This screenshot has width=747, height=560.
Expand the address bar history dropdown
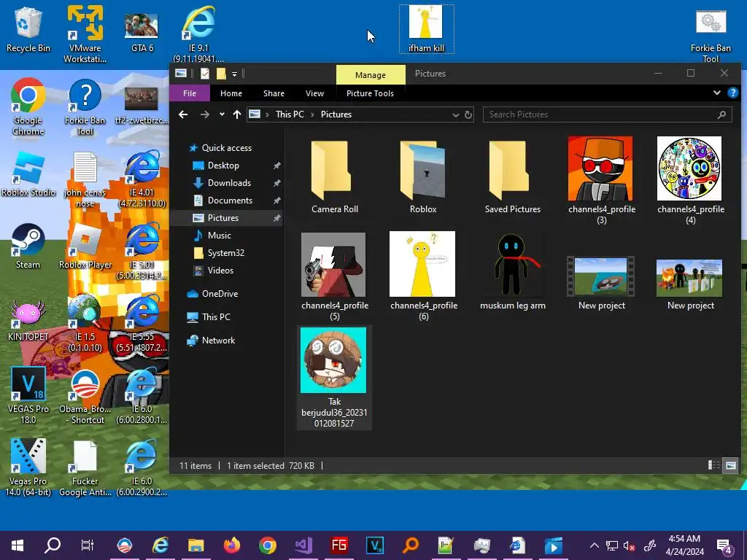tap(455, 114)
